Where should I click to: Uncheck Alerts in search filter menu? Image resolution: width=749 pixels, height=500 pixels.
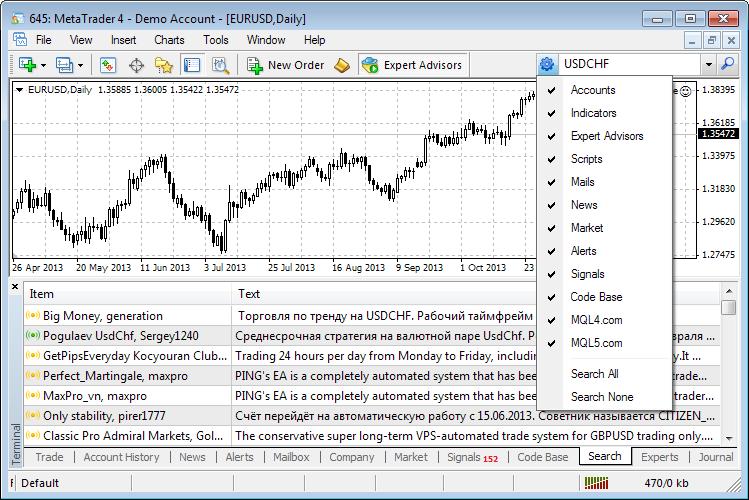click(x=604, y=251)
